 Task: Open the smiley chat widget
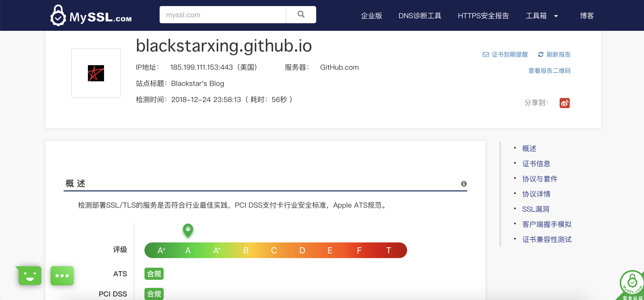(29, 276)
